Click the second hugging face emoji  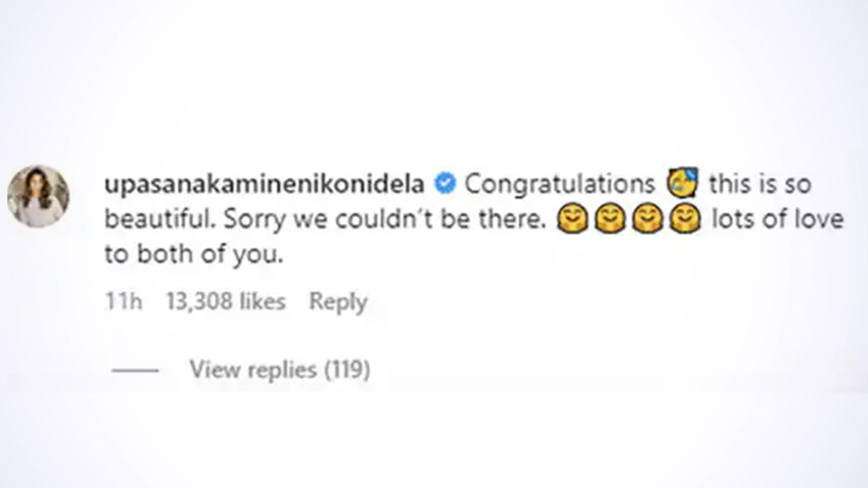click(x=610, y=221)
